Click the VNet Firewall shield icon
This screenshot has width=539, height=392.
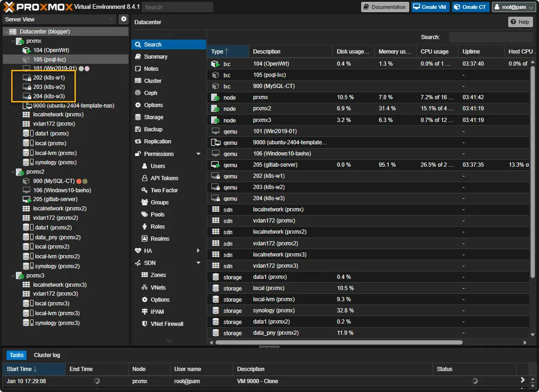pyautogui.click(x=145, y=324)
